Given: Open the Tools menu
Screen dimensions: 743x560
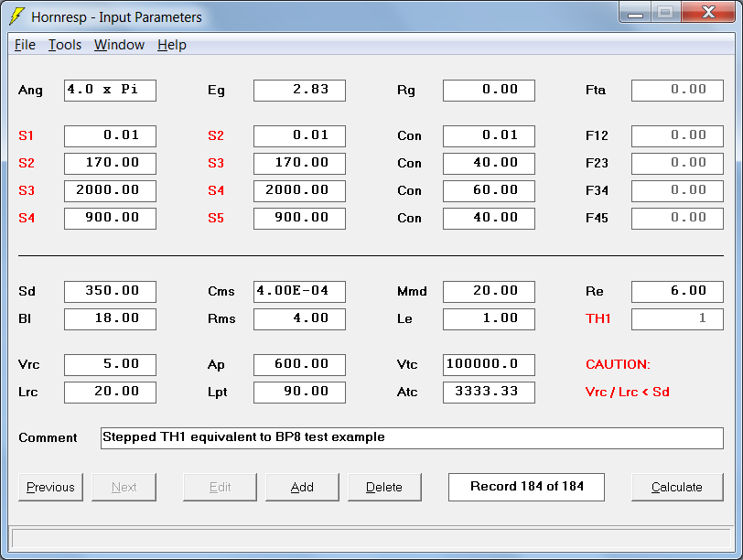Looking at the screenshot, I should click(x=65, y=45).
